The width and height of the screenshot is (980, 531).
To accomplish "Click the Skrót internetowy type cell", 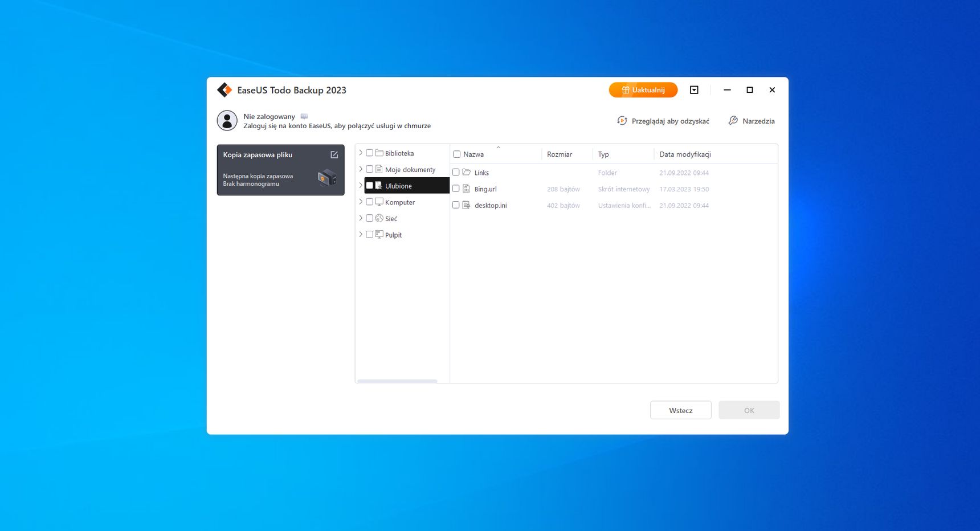I will 624,189.
